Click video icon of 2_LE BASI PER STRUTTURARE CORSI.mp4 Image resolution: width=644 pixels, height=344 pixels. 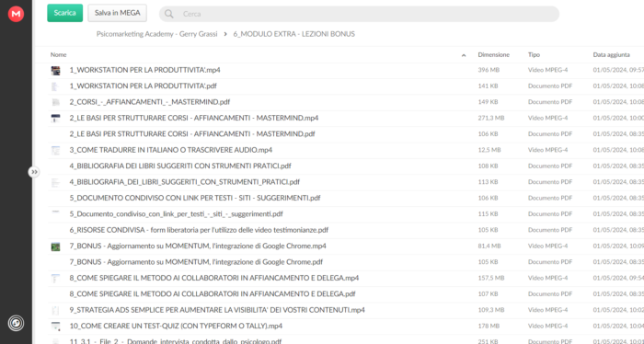pyautogui.click(x=55, y=119)
